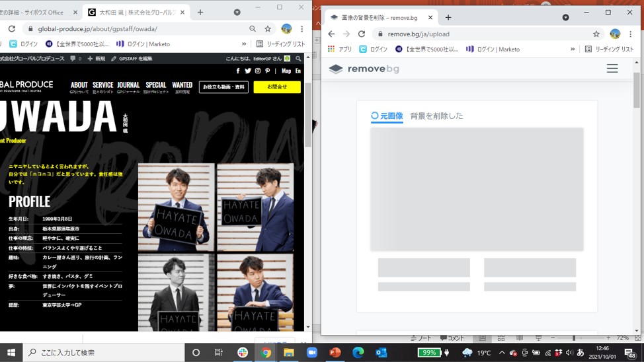Viewport: 644px width, 362px height.
Task: Bookmark remove.bg page with star icon
Action: tap(596, 34)
